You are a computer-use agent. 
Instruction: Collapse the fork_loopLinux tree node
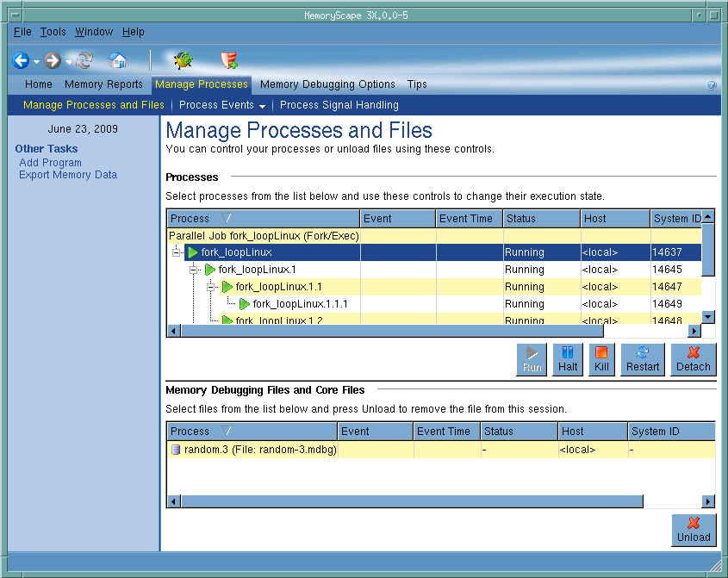[x=177, y=252]
